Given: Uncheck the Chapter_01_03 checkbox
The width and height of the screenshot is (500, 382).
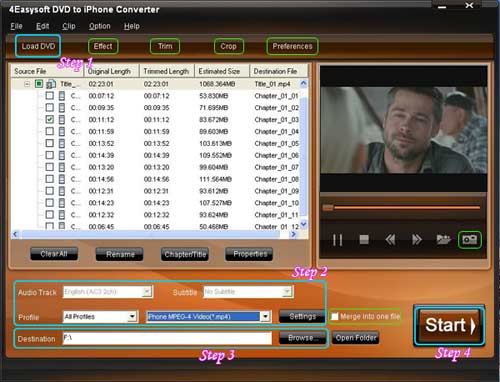Looking at the screenshot, I should tap(50, 119).
